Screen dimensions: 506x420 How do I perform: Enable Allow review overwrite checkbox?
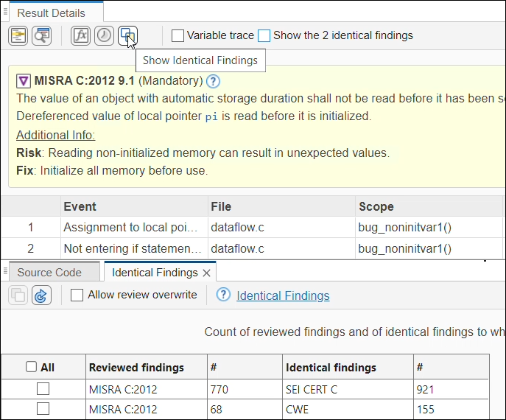coord(77,295)
